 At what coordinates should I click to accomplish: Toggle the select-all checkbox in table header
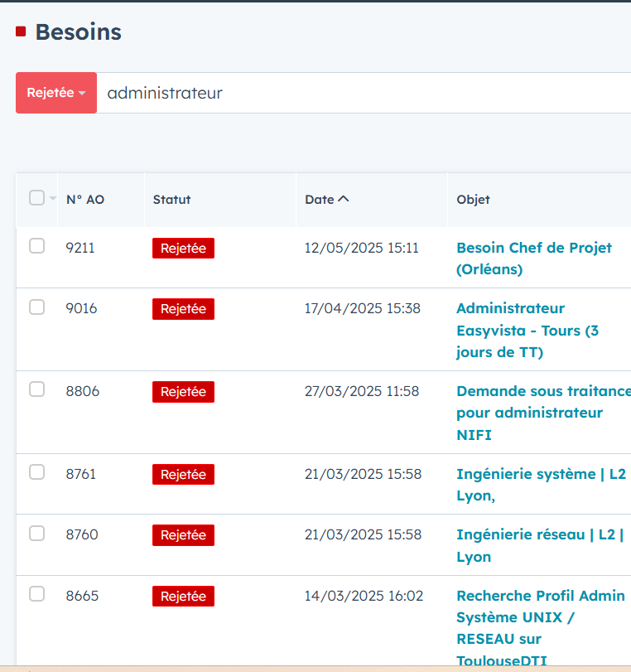(x=36, y=198)
